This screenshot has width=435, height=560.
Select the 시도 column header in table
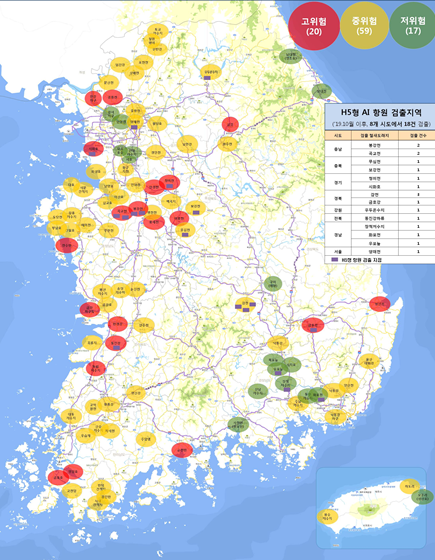click(x=338, y=135)
